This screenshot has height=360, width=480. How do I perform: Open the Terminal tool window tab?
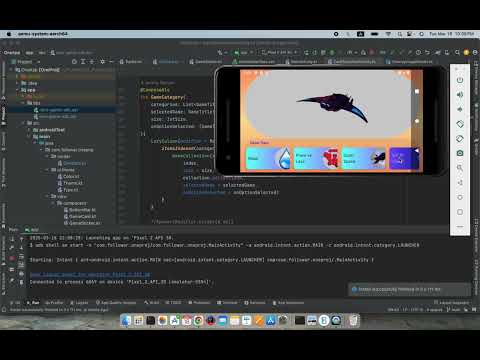click(x=227, y=303)
